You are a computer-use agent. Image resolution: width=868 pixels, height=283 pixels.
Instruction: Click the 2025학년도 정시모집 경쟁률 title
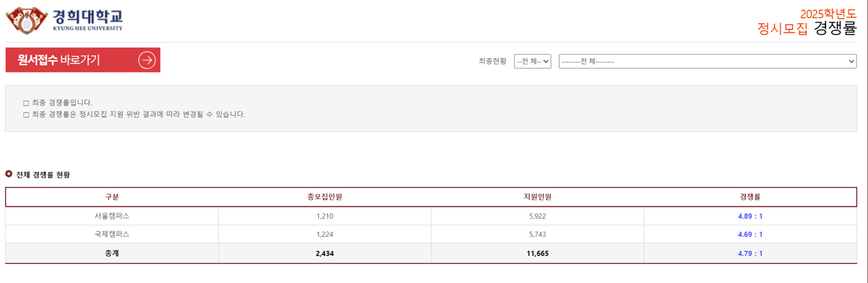coord(807,22)
